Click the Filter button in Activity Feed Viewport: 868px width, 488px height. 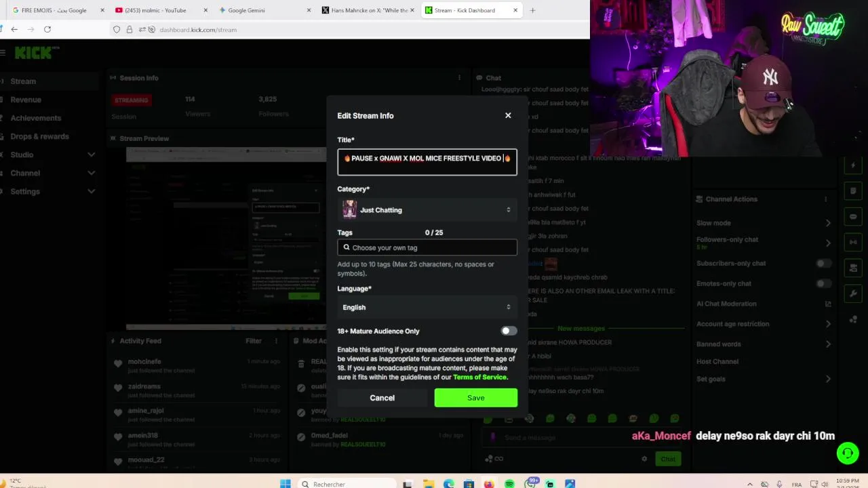click(x=254, y=341)
